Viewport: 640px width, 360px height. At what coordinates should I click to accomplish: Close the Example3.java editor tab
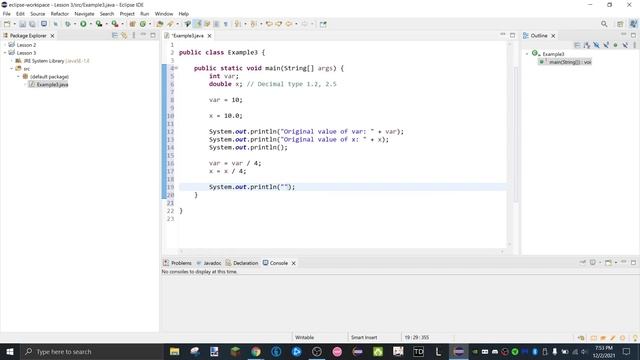click(x=209, y=36)
